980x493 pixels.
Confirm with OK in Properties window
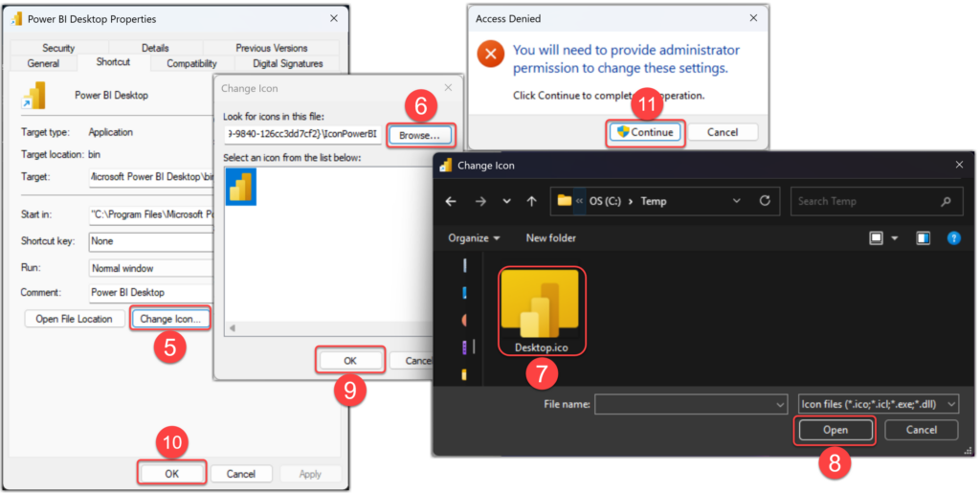[x=172, y=474]
